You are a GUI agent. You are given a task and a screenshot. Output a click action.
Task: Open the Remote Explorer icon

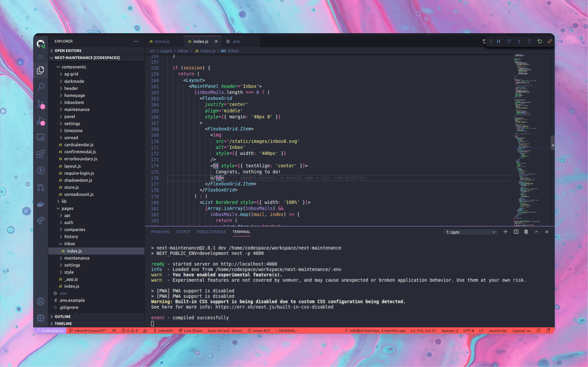pyautogui.click(x=41, y=137)
